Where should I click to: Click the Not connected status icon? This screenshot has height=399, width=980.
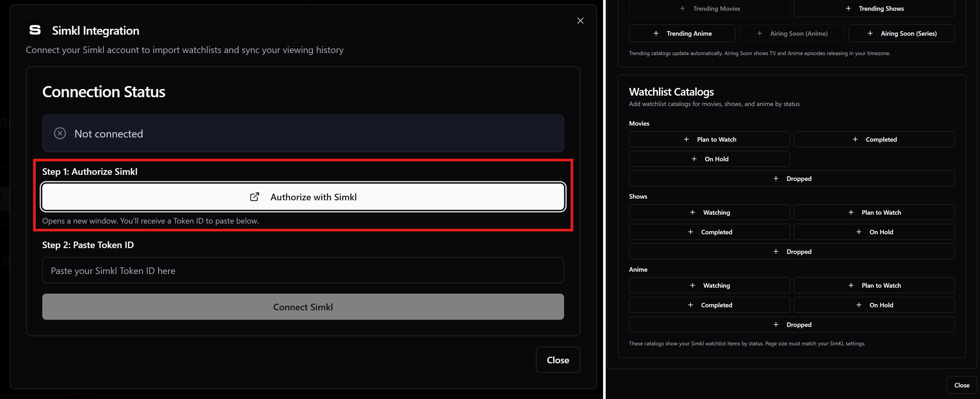click(x=60, y=133)
